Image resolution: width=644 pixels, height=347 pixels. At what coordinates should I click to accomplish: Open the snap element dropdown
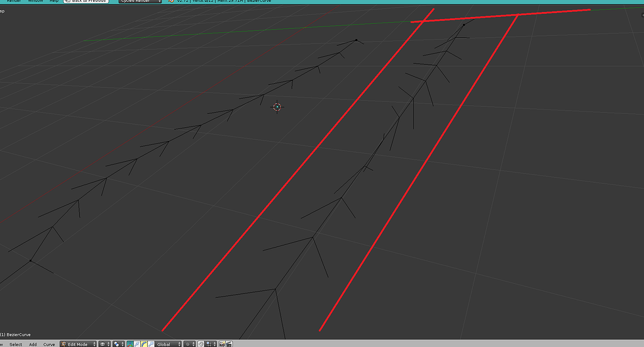211,344
